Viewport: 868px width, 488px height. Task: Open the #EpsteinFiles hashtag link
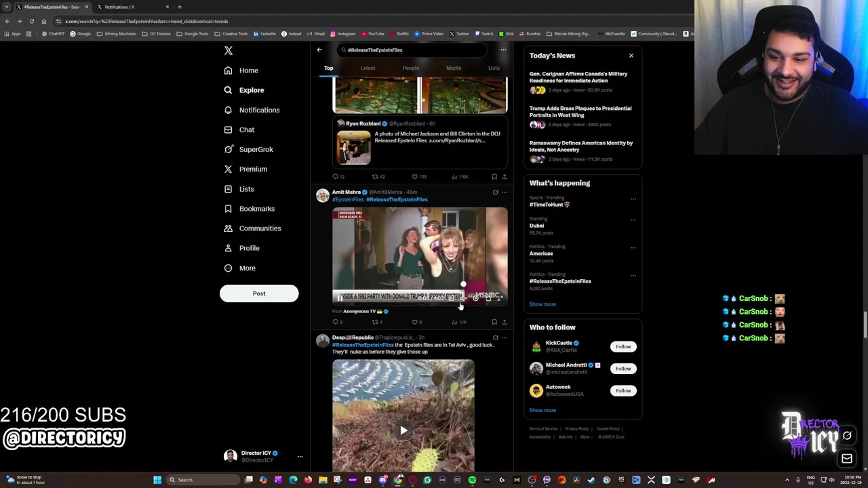(x=348, y=200)
